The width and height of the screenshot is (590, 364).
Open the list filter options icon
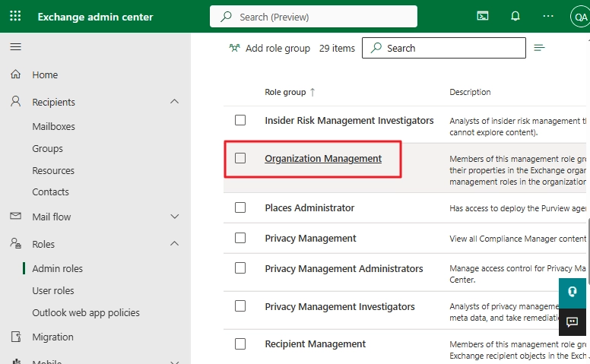pyautogui.click(x=539, y=48)
